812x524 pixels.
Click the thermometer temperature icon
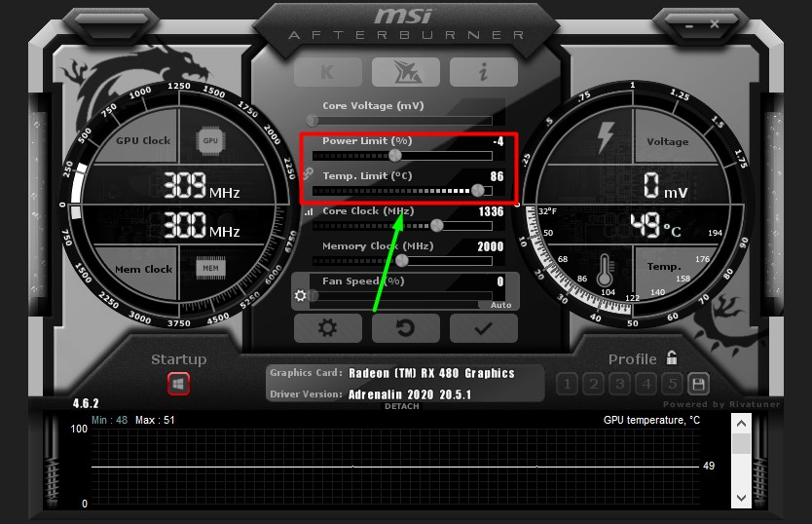point(605,270)
